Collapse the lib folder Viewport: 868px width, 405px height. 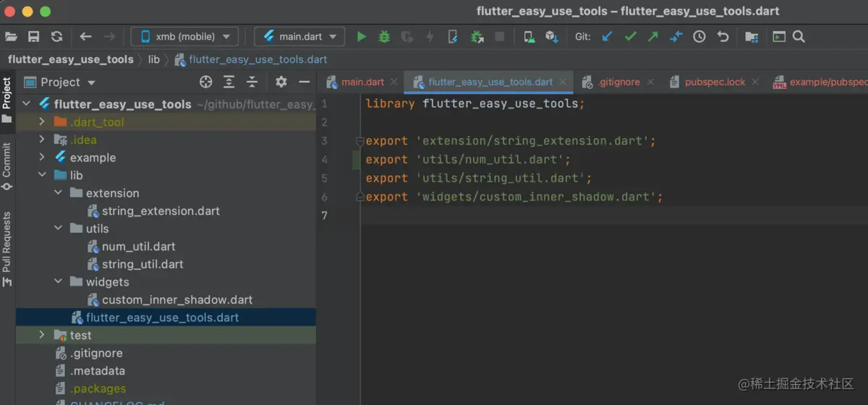pos(42,175)
